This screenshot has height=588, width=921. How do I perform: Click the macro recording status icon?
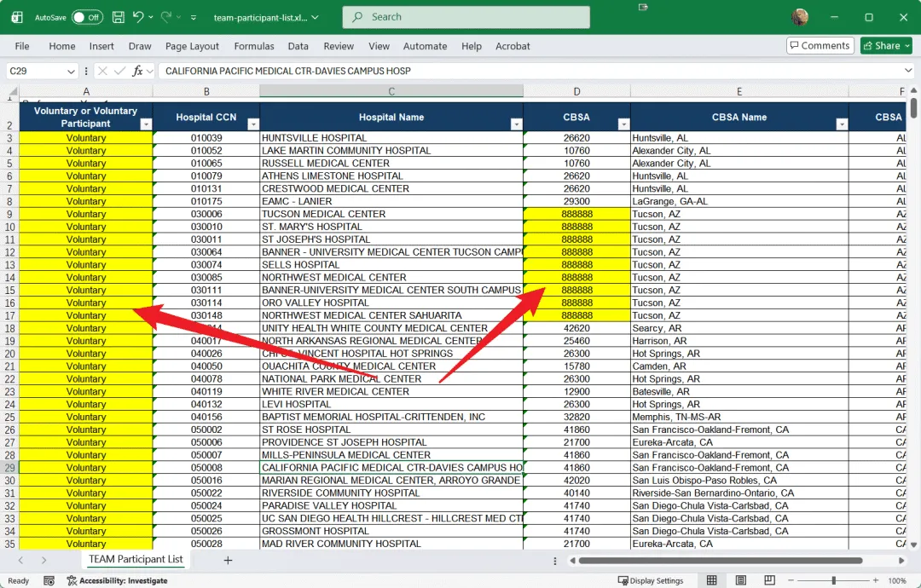[49, 580]
